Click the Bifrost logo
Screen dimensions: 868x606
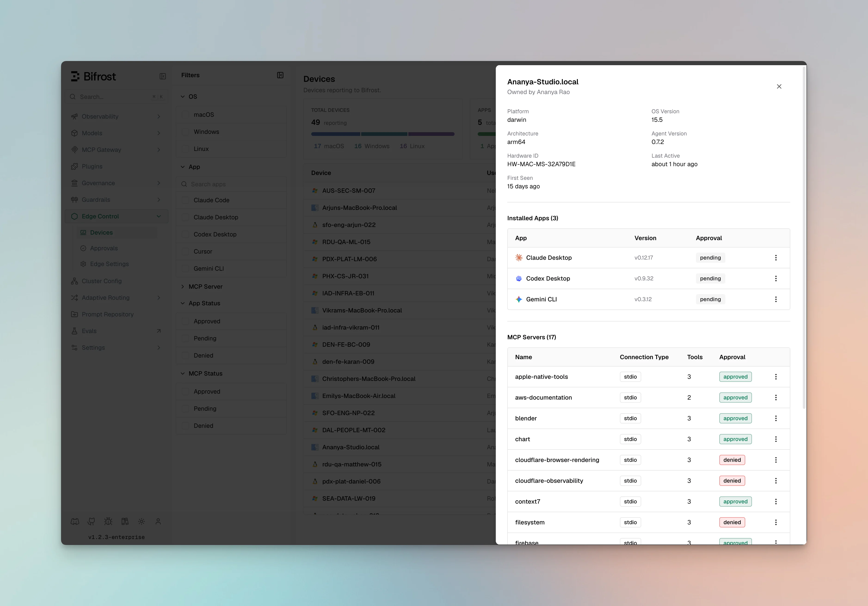pos(93,76)
